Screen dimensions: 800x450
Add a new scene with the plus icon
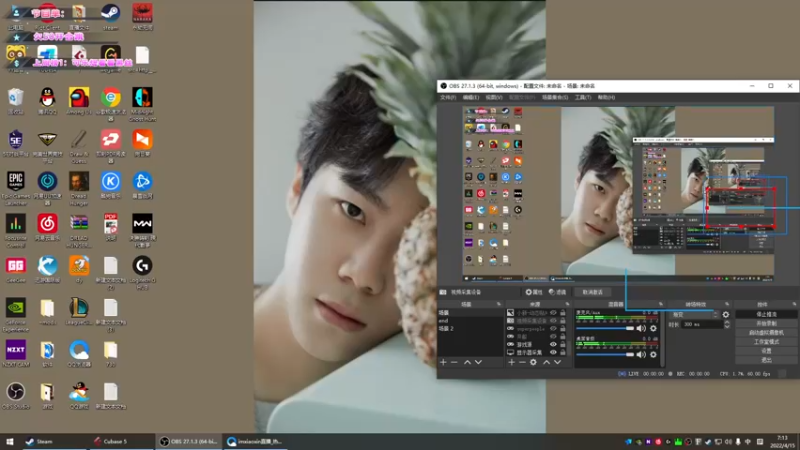coord(443,362)
